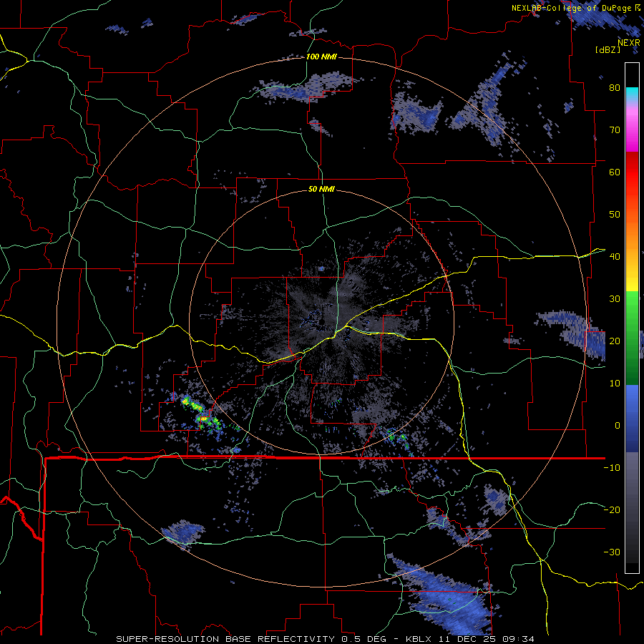Click the blue band of the color bar
Viewport: 644px width, 644px height.
pos(632,418)
